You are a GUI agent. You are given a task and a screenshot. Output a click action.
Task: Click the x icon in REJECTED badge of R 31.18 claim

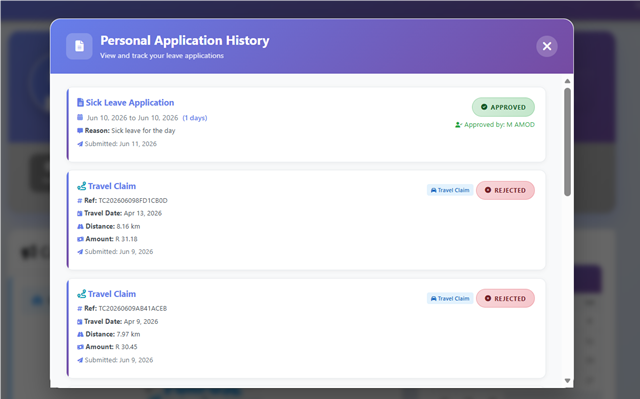tap(488, 190)
